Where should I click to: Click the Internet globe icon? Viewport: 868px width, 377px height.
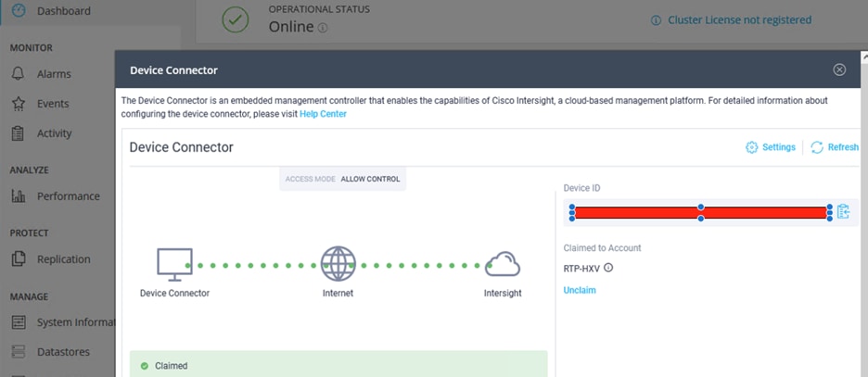(x=338, y=264)
